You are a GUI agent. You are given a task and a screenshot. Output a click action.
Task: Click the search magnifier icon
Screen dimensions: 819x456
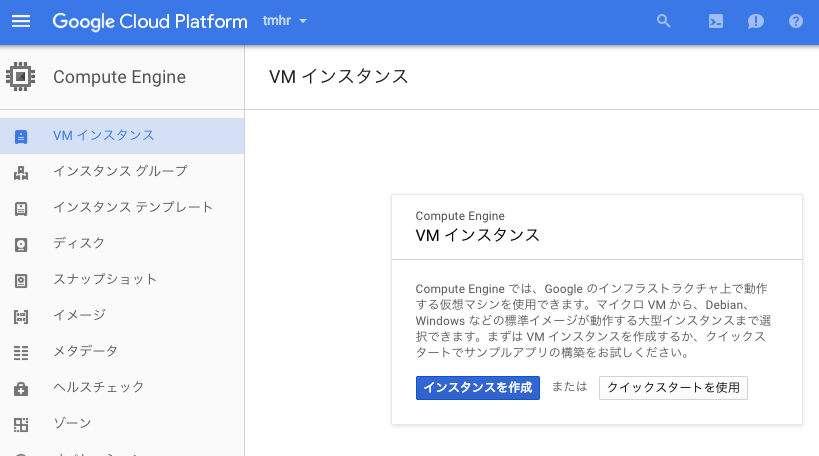click(x=663, y=21)
